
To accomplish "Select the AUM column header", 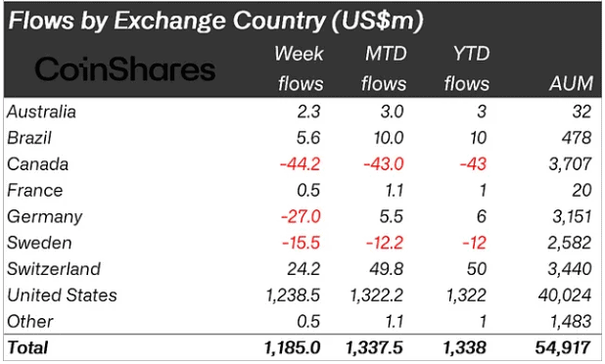I will tap(572, 83).
